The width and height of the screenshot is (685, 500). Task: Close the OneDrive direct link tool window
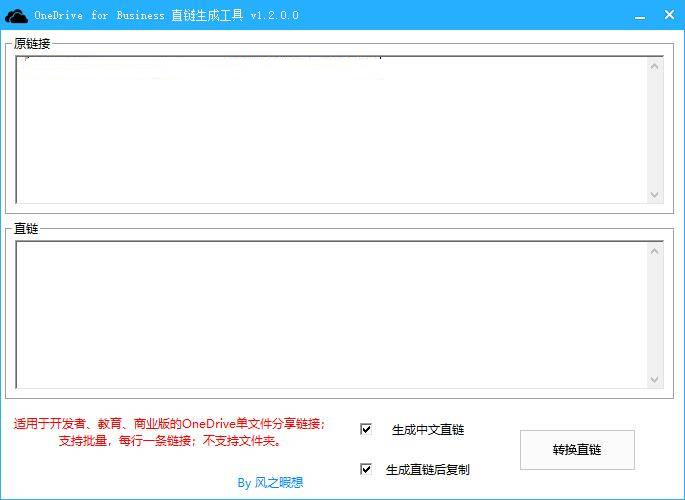click(x=669, y=15)
